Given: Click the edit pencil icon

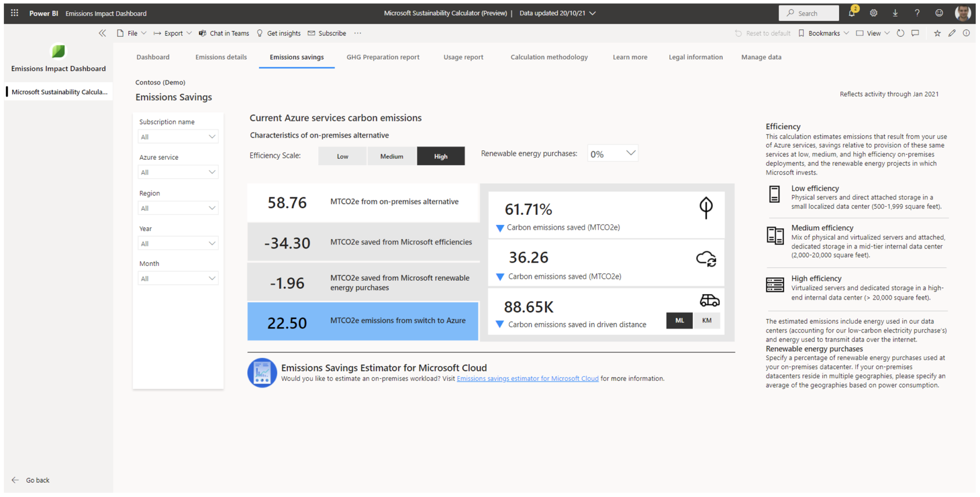Looking at the screenshot, I should click(x=952, y=33).
